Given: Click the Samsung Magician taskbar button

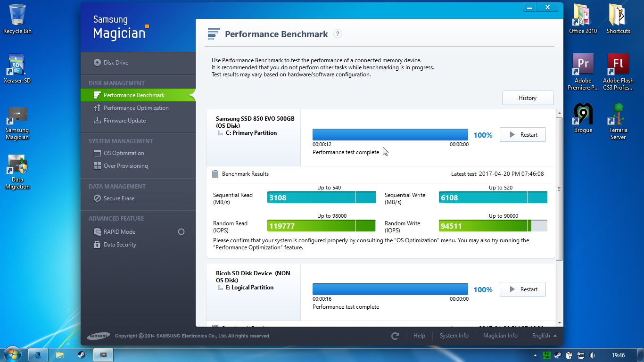Looking at the screenshot, I should 103,355.
